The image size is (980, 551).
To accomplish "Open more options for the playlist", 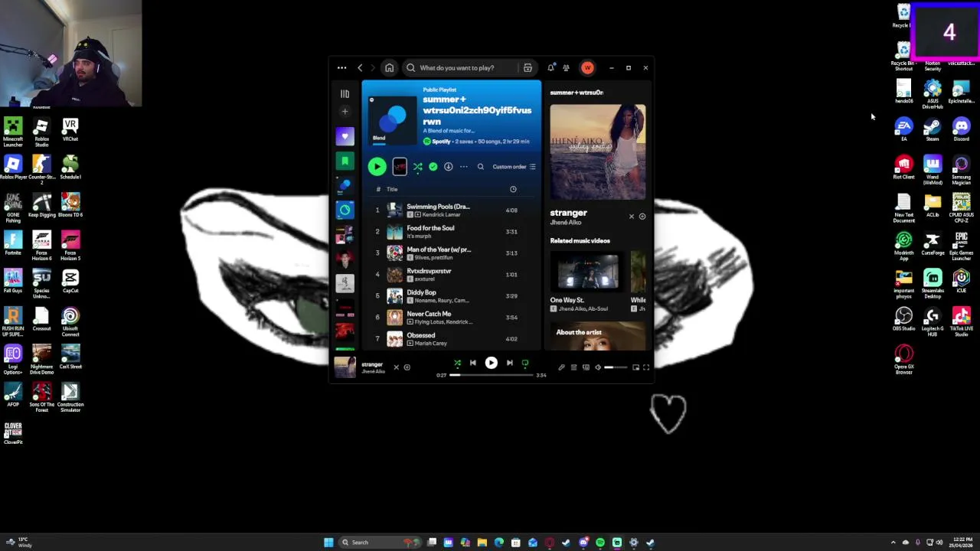I will pyautogui.click(x=464, y=167).
